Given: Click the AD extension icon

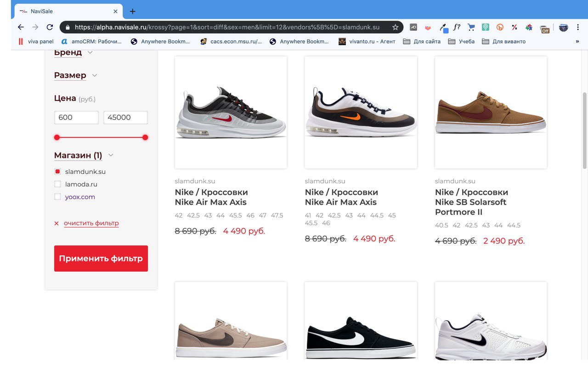Looking at the screenshot, I should [413, 27].
